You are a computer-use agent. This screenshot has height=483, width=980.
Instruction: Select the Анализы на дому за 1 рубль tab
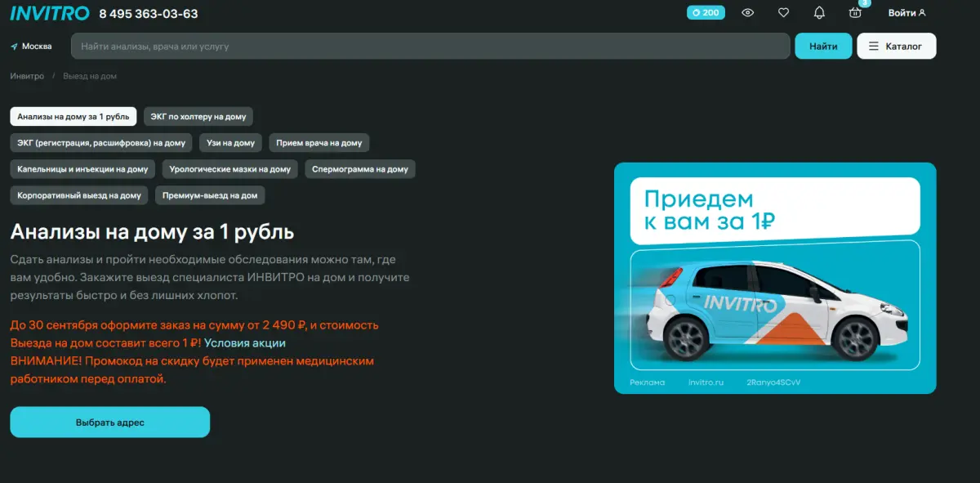click(x=73, y=117)
